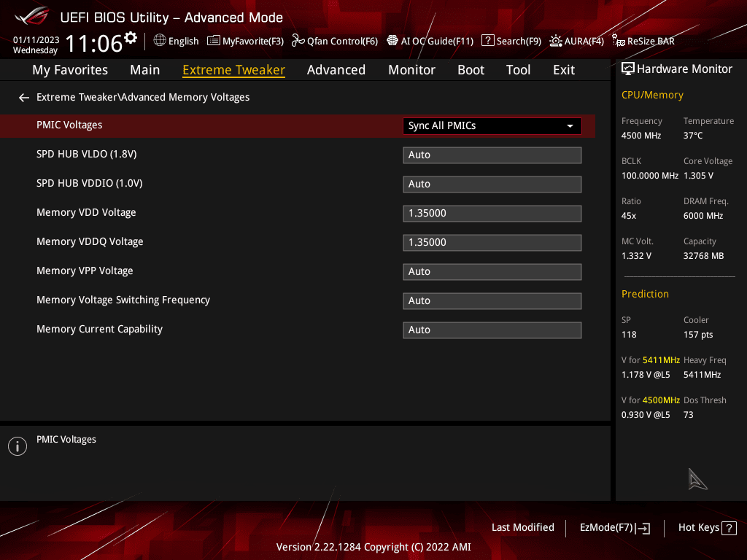Viewport: 747px width, 560px height.
Task: Open MyFavorite list icon
Action: [214, 41]
